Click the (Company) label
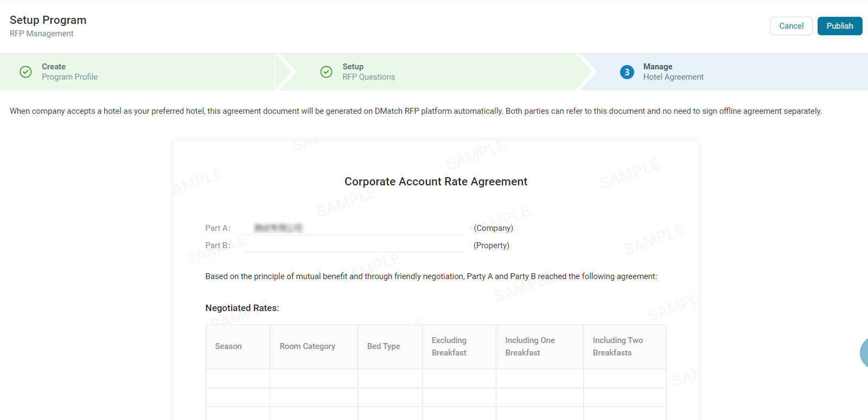 click(493, 228)
